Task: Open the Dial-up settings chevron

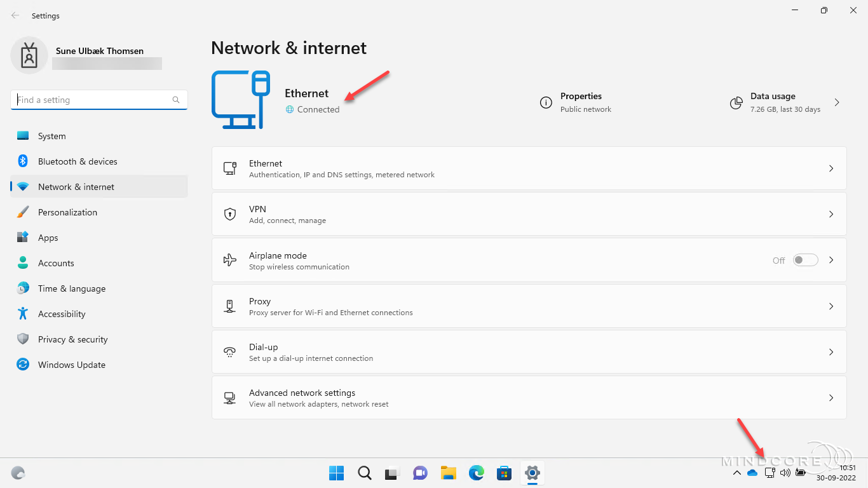Action: 831,352
